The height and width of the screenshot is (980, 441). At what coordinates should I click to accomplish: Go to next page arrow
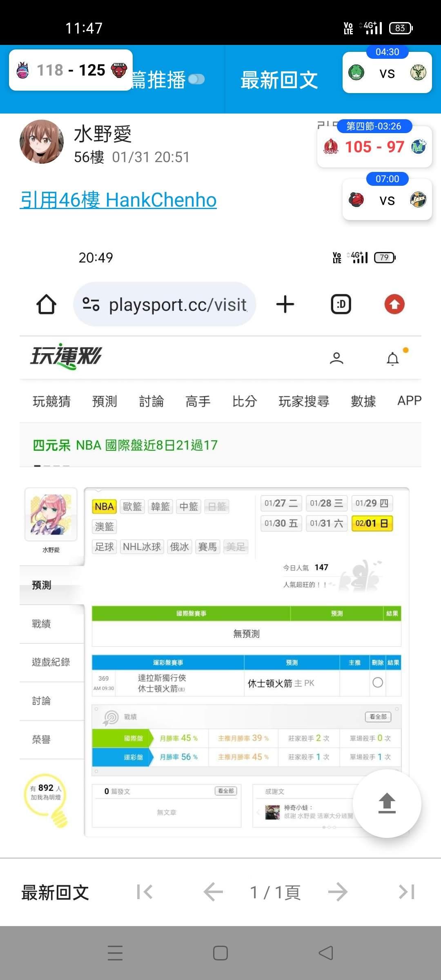coord(338,892)
